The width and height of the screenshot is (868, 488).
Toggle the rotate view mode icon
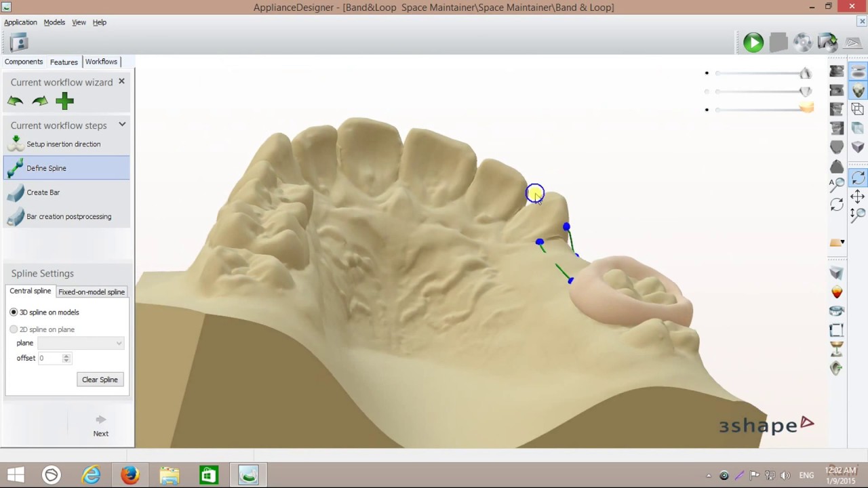858,178
